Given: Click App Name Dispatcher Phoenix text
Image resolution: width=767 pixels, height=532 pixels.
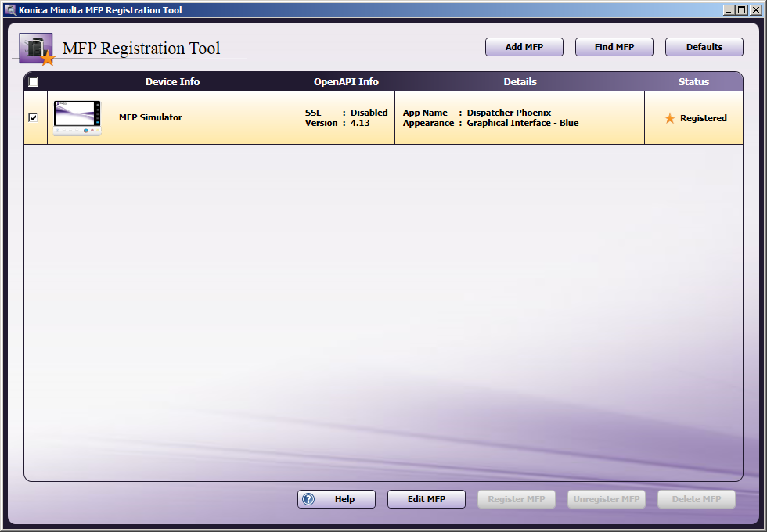Looking at the screenshot, I should (477, 113).
